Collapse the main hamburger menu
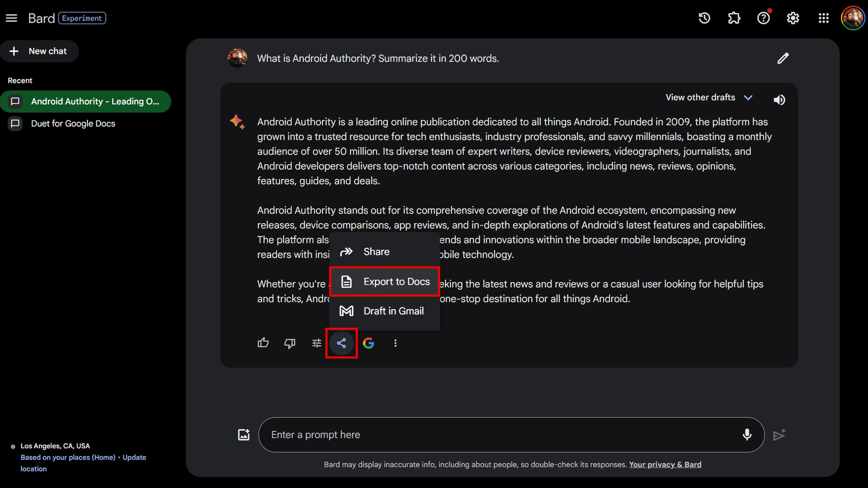The image size is (868, 488). tap(12, 18)
